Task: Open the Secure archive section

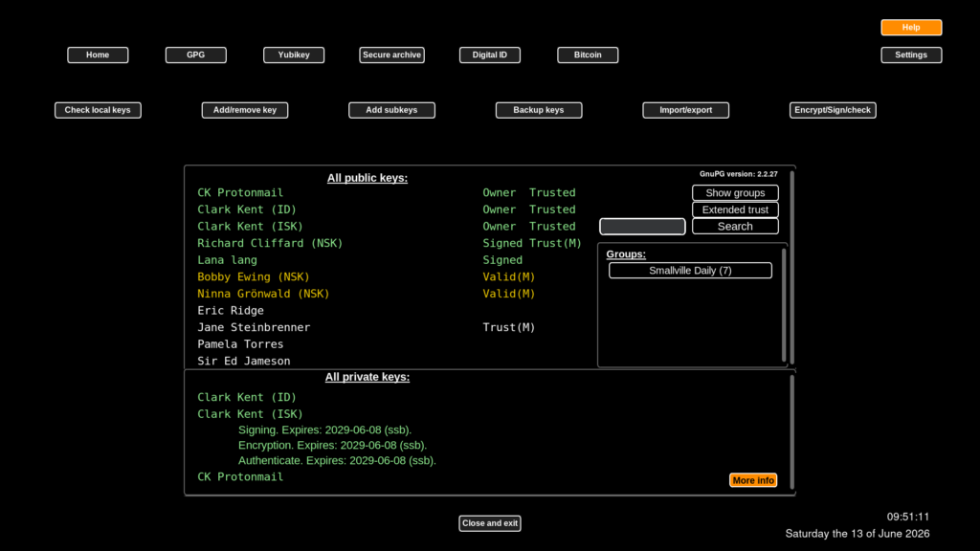Action: tap(391, 55)
